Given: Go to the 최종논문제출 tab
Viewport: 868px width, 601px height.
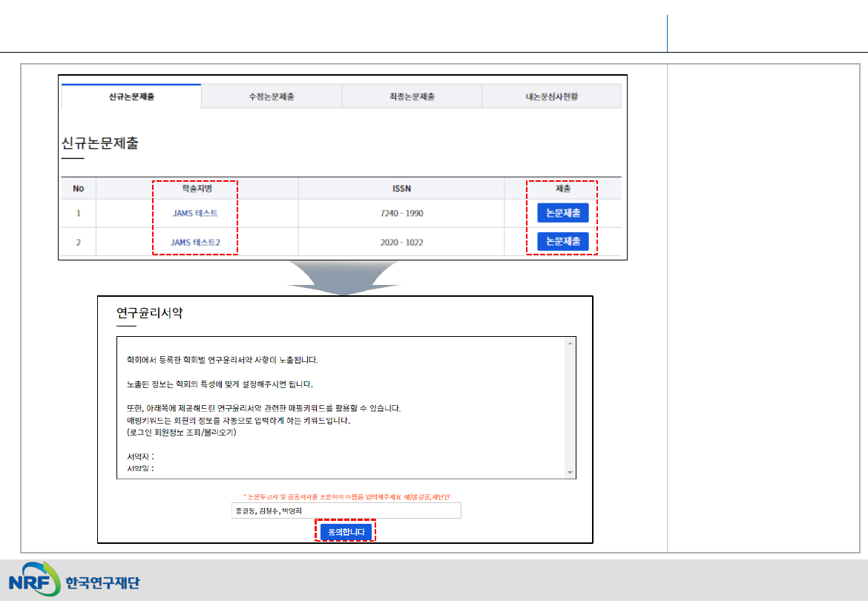Looking at the screenshot, I should click(x=412, y=96).
